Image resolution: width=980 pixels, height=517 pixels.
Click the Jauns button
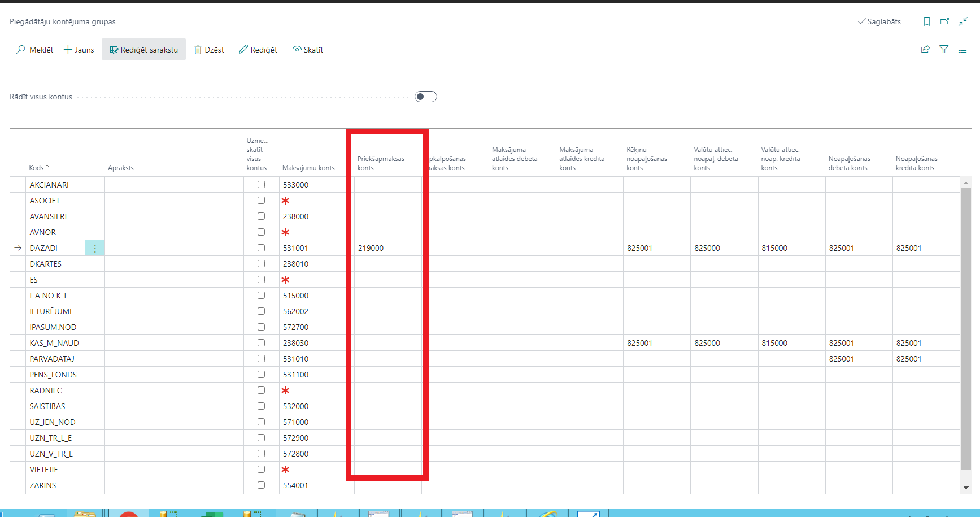tap(79, 50)
